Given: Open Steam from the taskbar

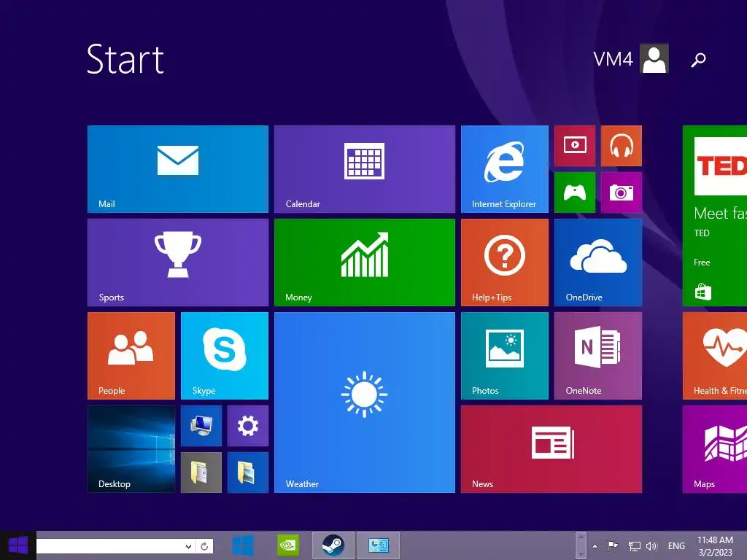Looking at the screenshot, I should [333, 545].
